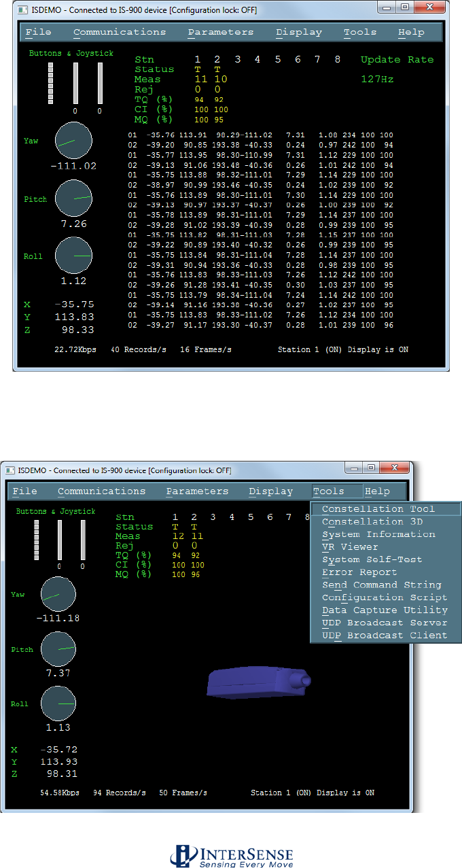The width and height of the screenshot is (462, 868).
Task: Launch VR Viewer from Tools menu
Action: tap(387, 546)
